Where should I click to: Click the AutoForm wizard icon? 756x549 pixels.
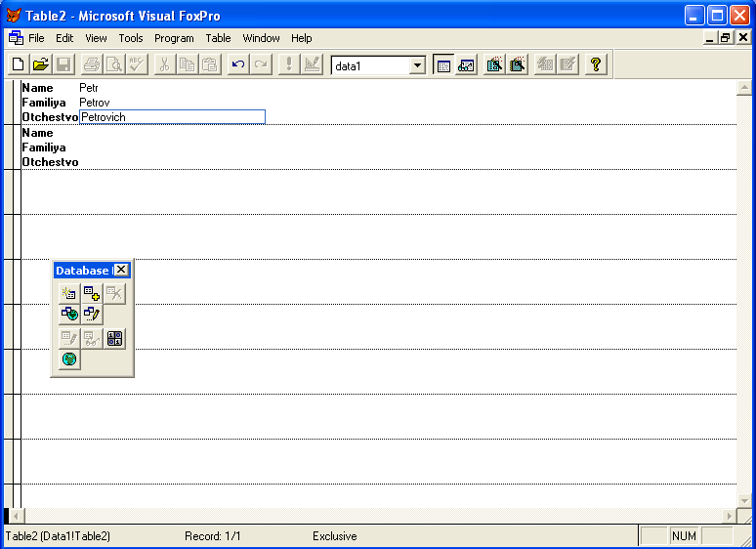tap(545, 64)
